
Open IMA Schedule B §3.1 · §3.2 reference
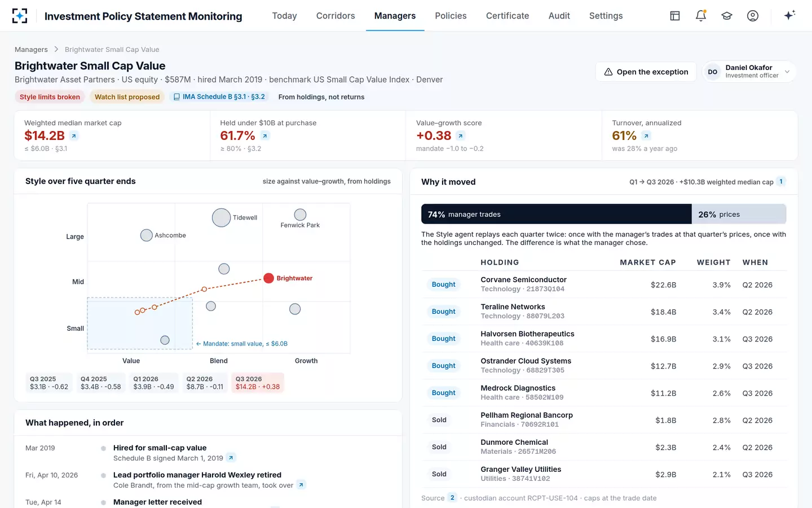click(x=219, y=97)
